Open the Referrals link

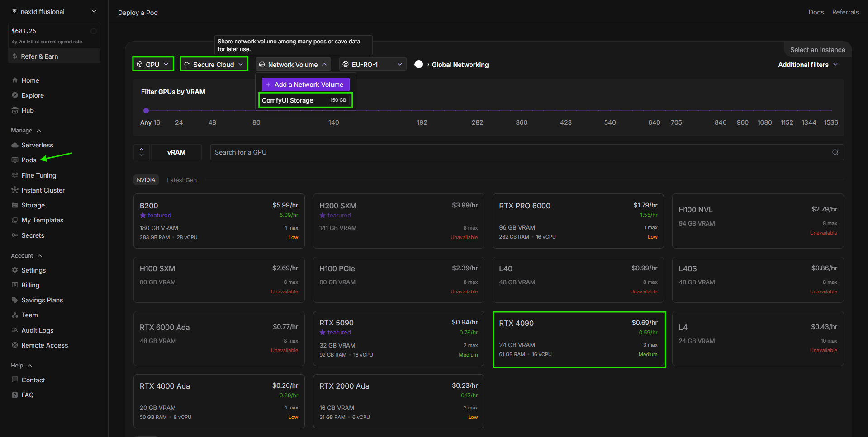point(845,12)
